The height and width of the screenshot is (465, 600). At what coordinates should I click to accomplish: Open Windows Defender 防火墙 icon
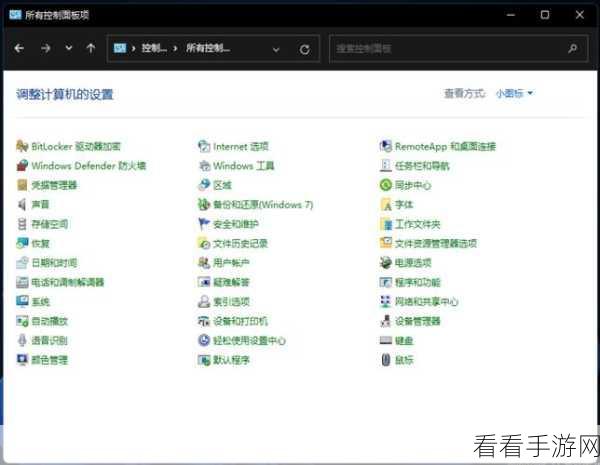pyautogui.click(x=22, y=166)
